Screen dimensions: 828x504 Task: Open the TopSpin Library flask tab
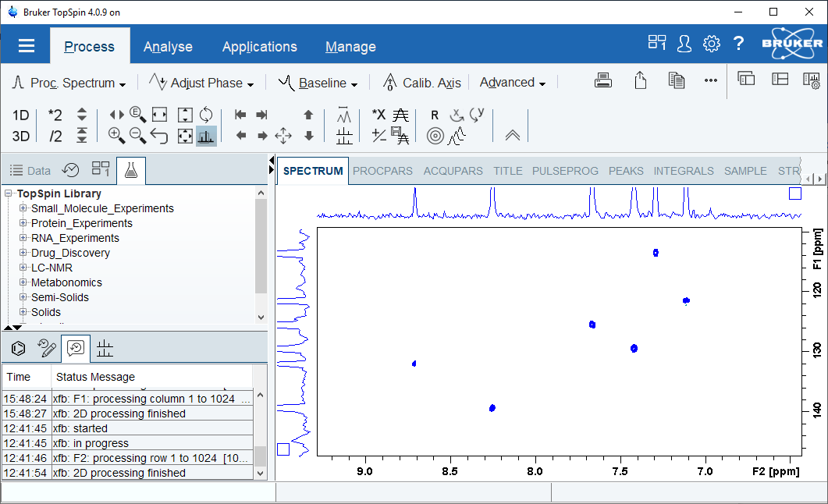[131, 171]
